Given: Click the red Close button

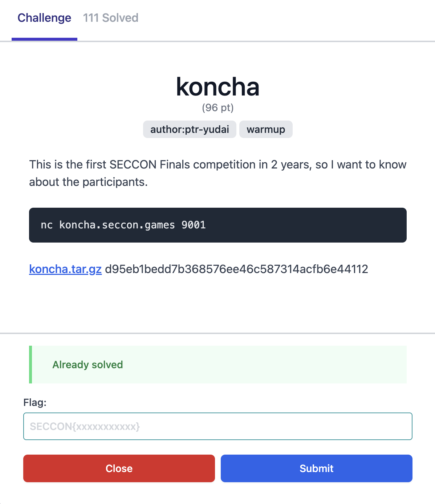Looking at the screenshot, I should [x=119, y=468].
